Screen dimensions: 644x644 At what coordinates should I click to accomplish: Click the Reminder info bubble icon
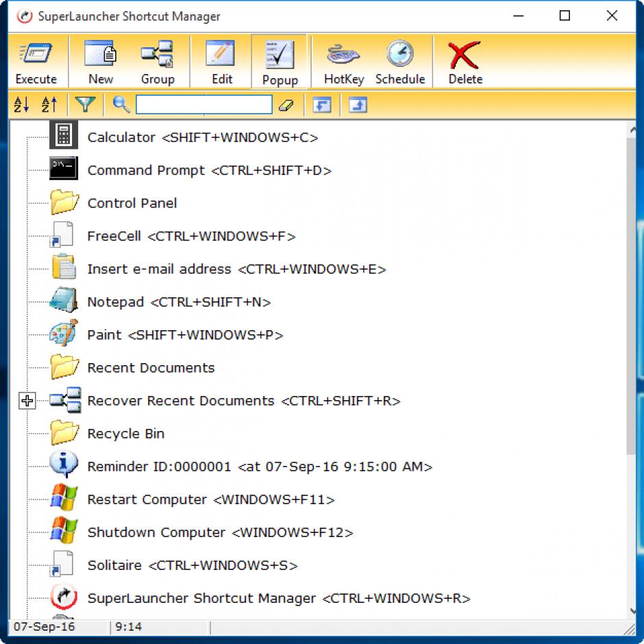tap(64, 464)
